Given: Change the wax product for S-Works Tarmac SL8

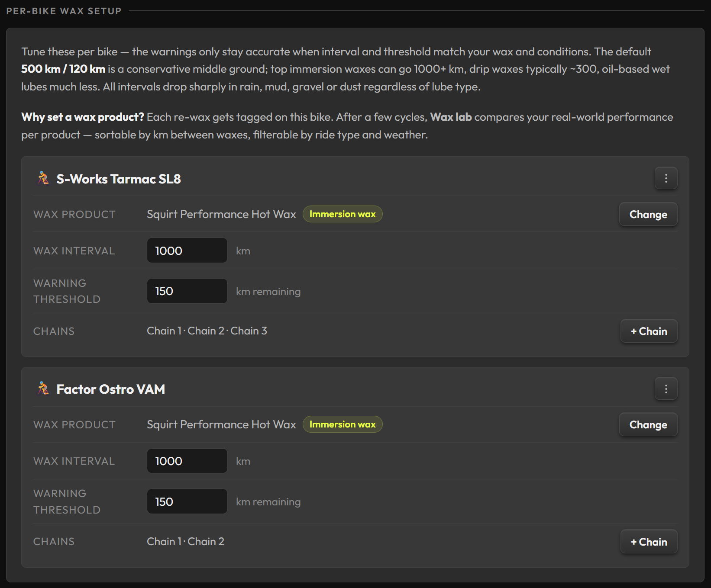Looking at the screenshot, I should point(648,214).
